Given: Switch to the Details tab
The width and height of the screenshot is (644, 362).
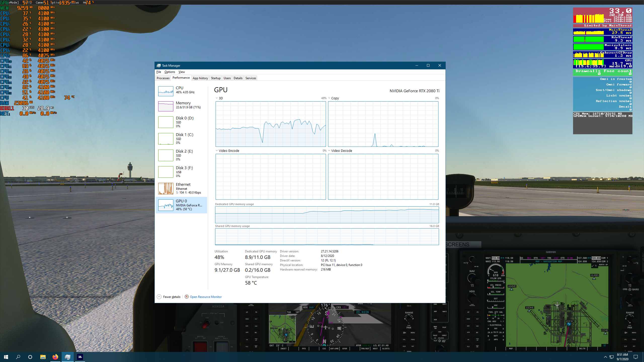Looking at the screenshot, I should [x=238, y=78].
